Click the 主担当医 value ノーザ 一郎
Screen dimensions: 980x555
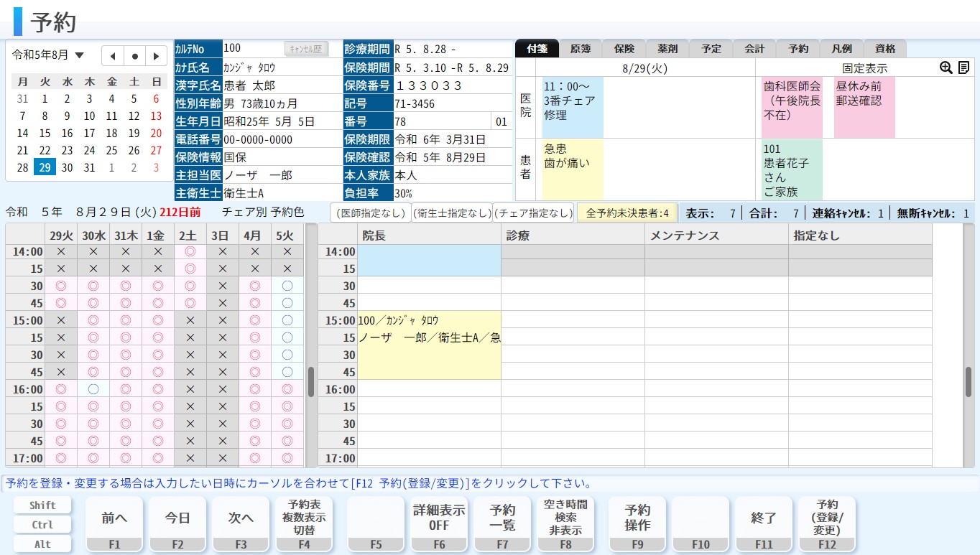point(282,175)
